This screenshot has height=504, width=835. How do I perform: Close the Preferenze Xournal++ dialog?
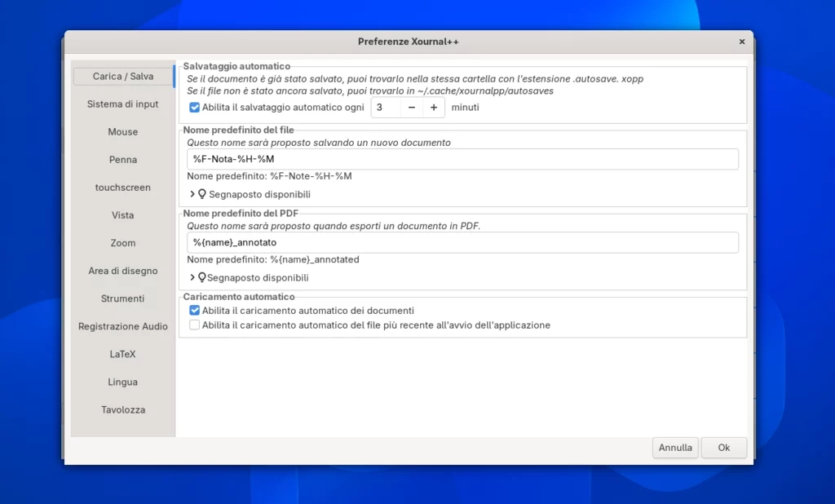point(742,42)
